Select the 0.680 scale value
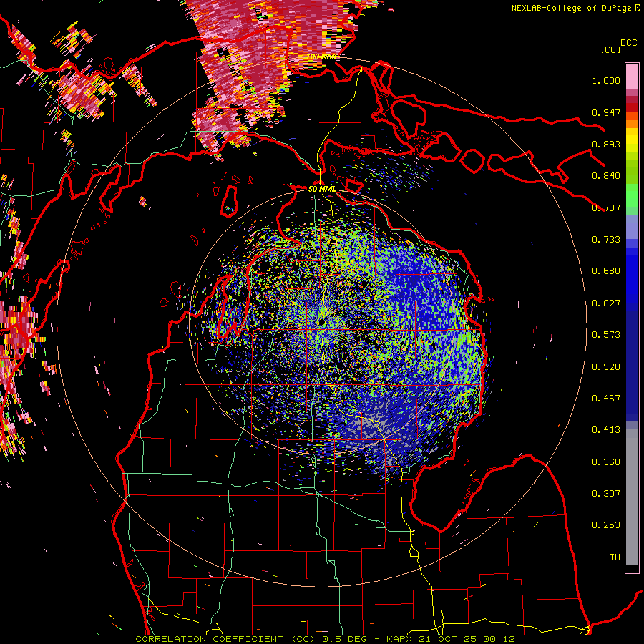Screen dimensions: 644x644 pyautogui.click(x=606, y=271)
